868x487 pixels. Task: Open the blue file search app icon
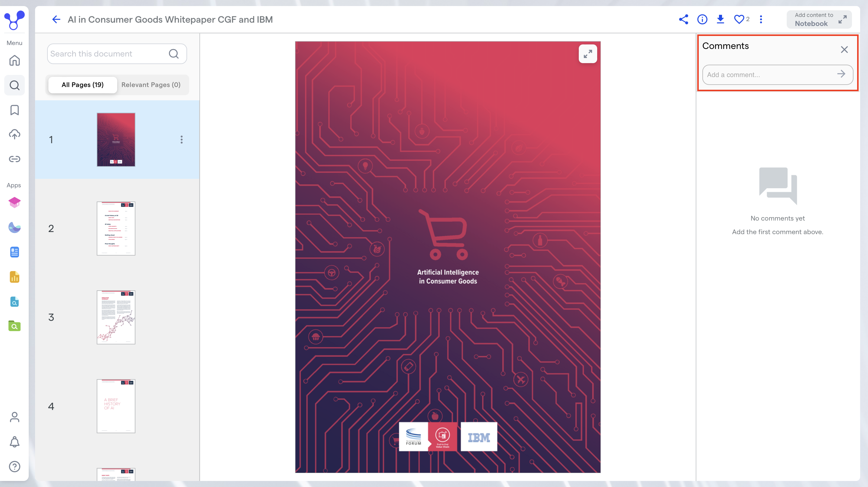[x=15, y=302]
